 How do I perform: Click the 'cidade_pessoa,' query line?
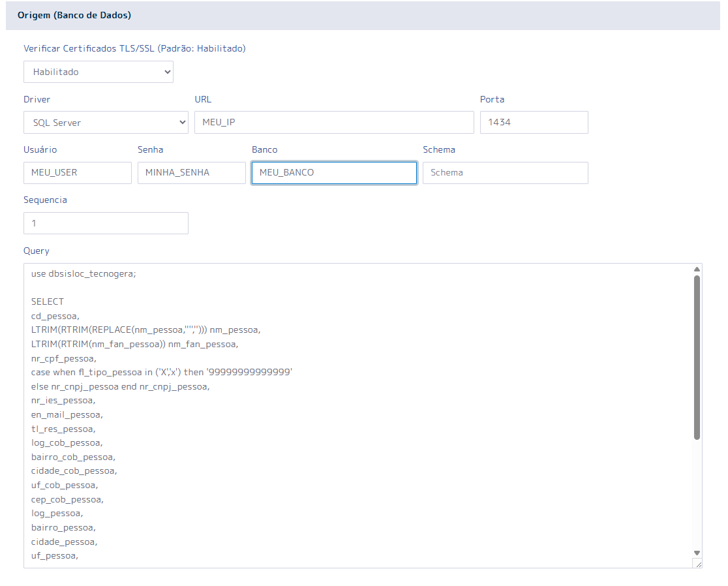65,542
